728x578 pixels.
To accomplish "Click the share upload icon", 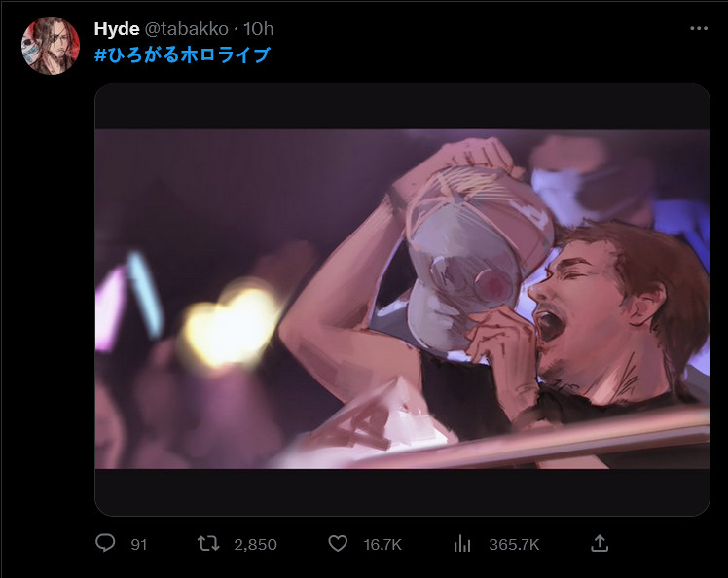I will pos(601,543).
